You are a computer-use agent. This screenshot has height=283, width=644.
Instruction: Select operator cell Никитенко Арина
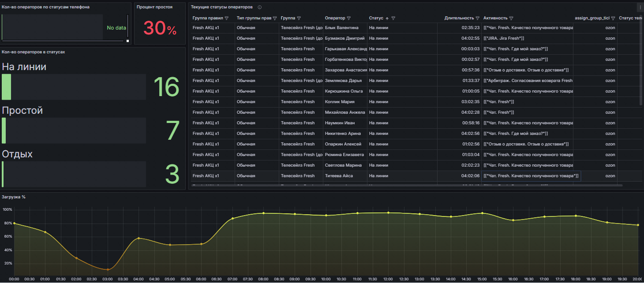click(x=345, y=134)
